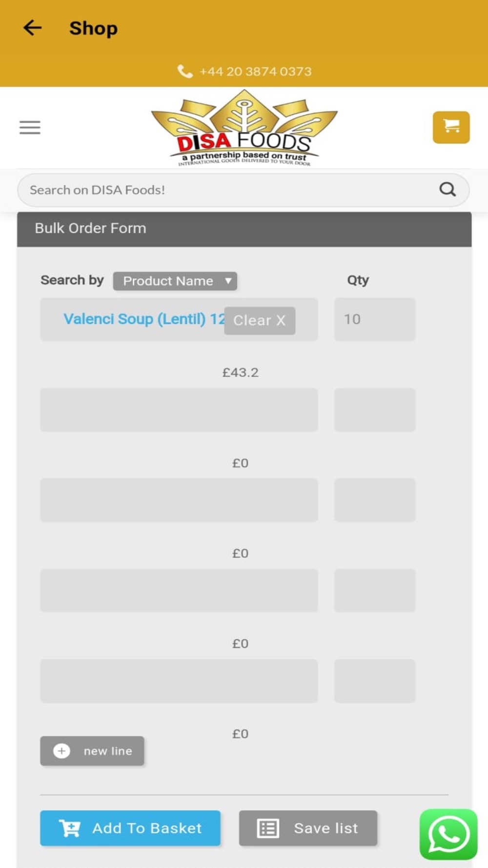Screen dimensions: 488x868
Task: Open WhatsApp chat
Action: (x=448, y=834)
